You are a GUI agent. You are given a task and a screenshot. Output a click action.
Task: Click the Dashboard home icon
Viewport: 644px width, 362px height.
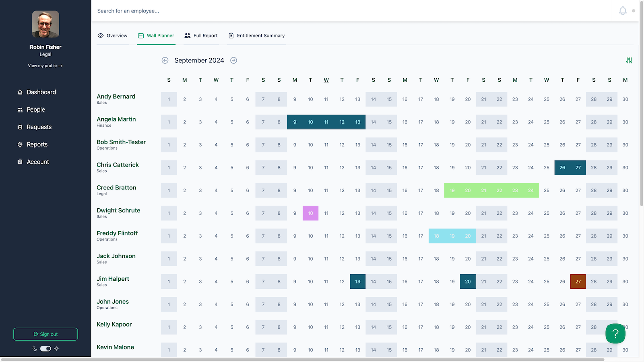pos(20,92)
